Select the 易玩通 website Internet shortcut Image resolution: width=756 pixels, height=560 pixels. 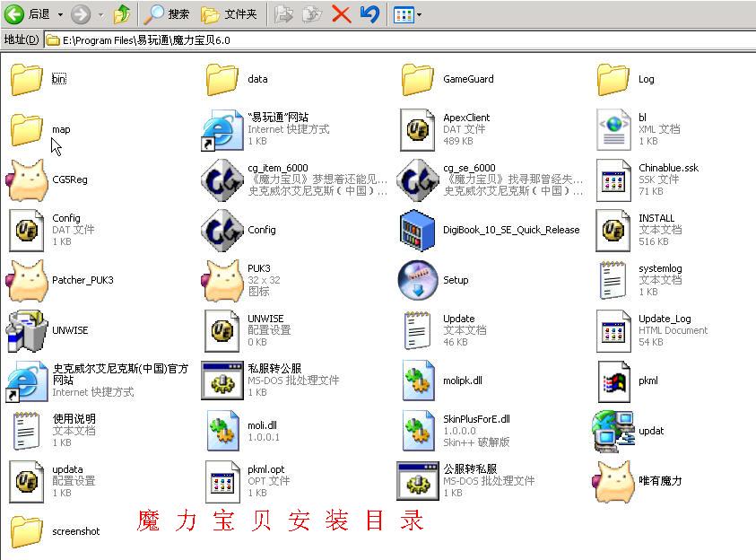265,129
